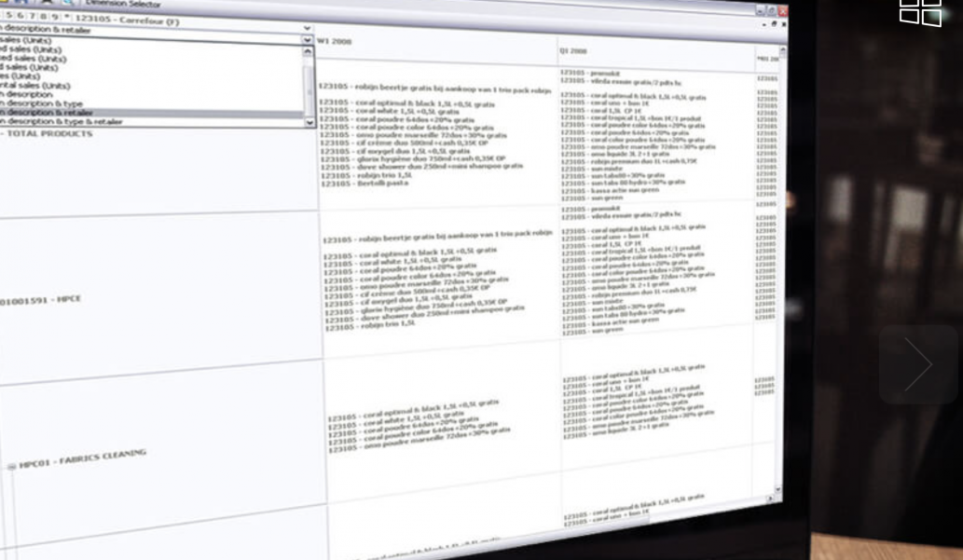Select 'robijn trio 1,5L' in HPCE row

(x=370, y=326)
